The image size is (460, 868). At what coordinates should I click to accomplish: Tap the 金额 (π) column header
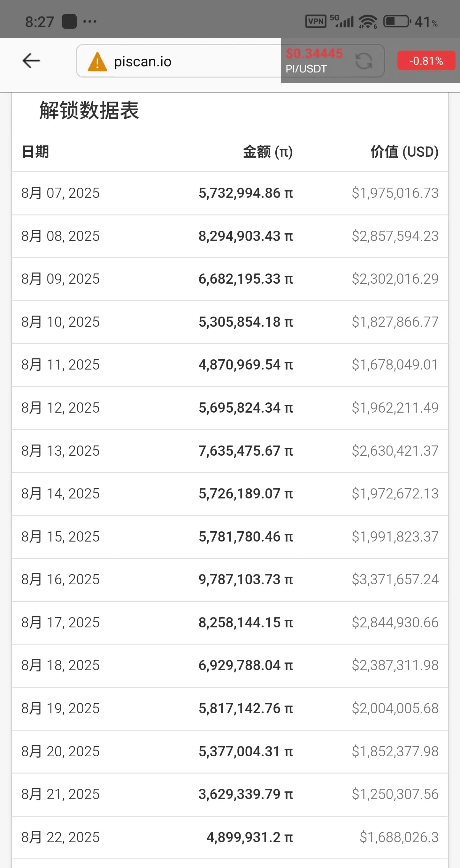[268, 152]
